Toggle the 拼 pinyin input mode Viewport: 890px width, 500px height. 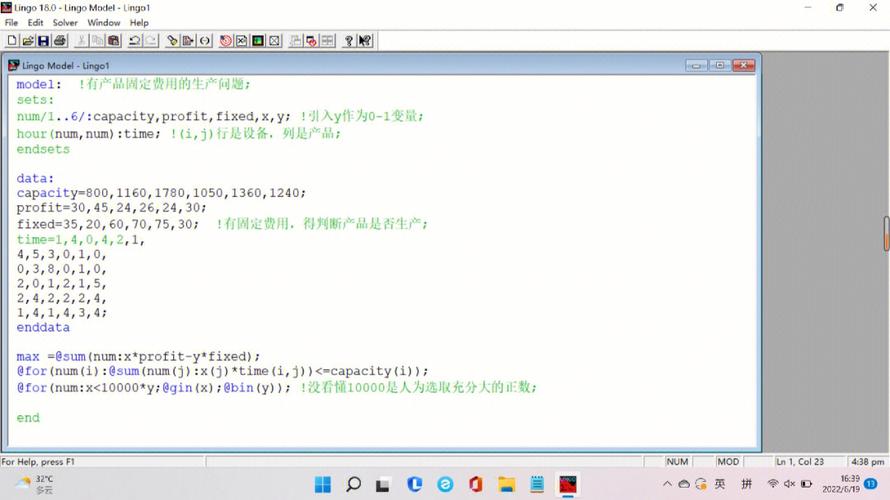[x=746, y=484]
